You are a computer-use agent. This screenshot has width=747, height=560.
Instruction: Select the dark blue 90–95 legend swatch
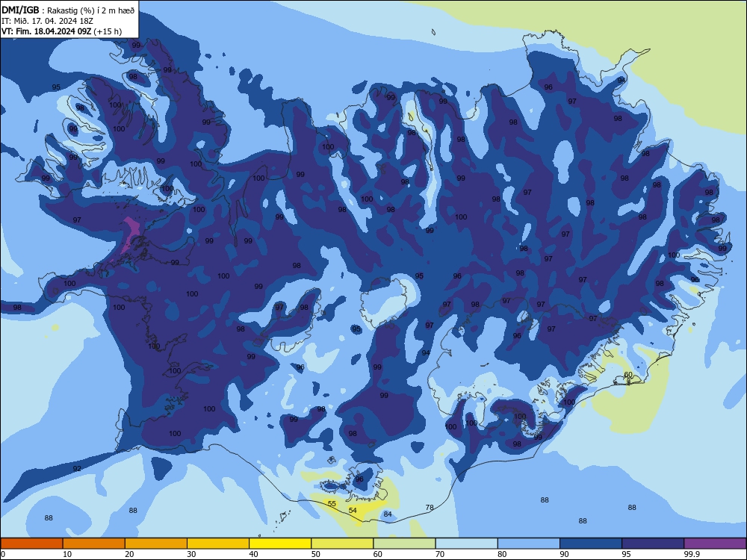point(591,544)
